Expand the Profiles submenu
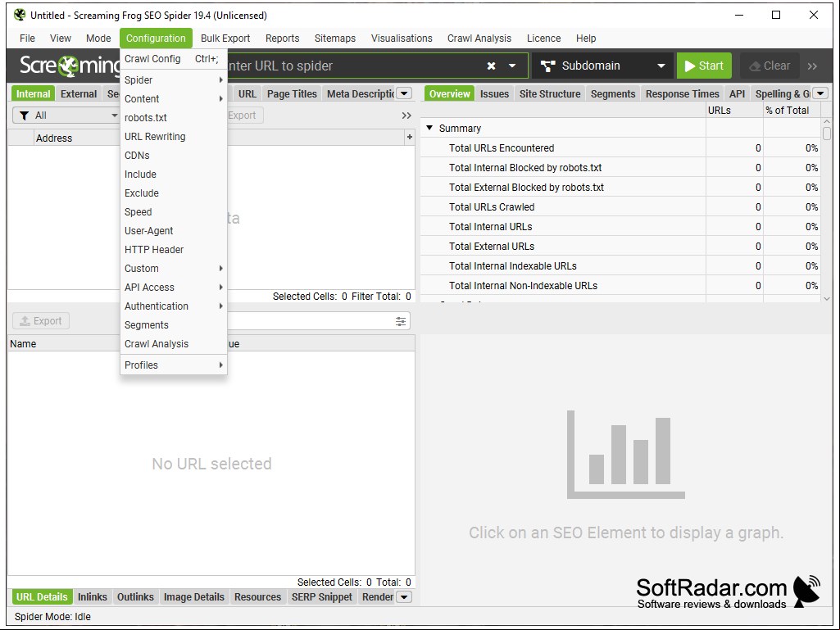This screenshot has height=630, width=840. (x=174, y=365)
